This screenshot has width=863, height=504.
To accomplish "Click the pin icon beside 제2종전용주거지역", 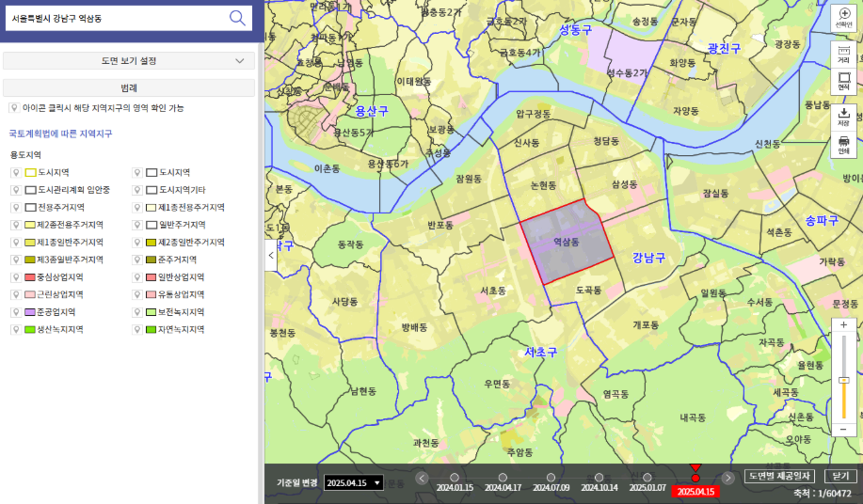I will (16, 225).
